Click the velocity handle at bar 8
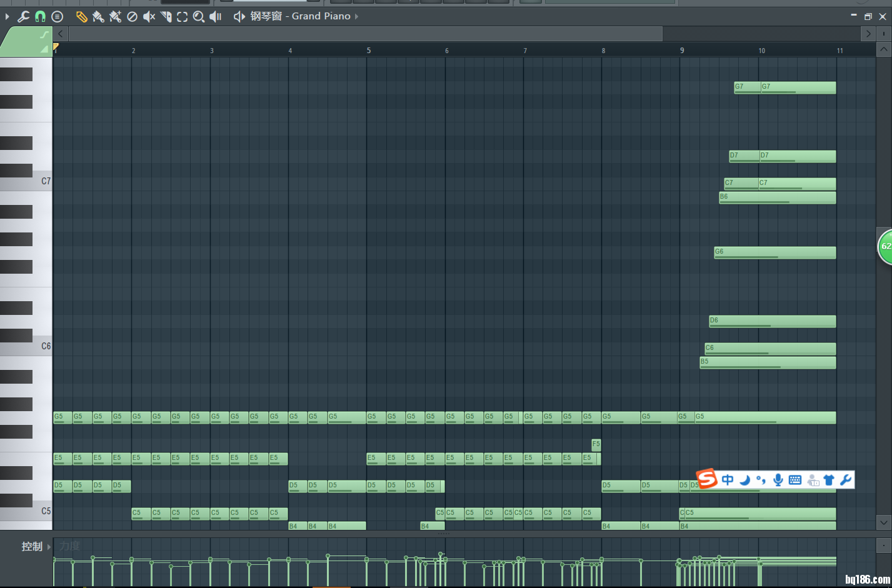This screenshot has width=892, height=588. 601,559
